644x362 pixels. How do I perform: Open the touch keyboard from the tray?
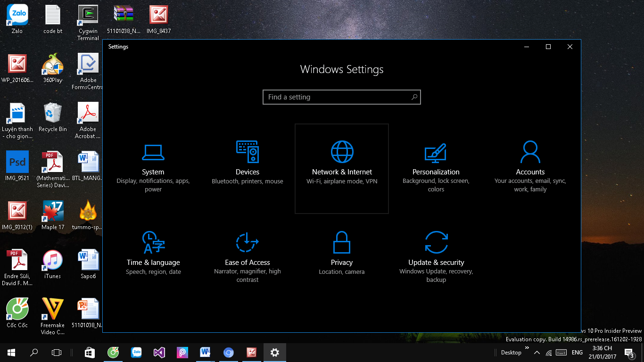click(561, 352)
